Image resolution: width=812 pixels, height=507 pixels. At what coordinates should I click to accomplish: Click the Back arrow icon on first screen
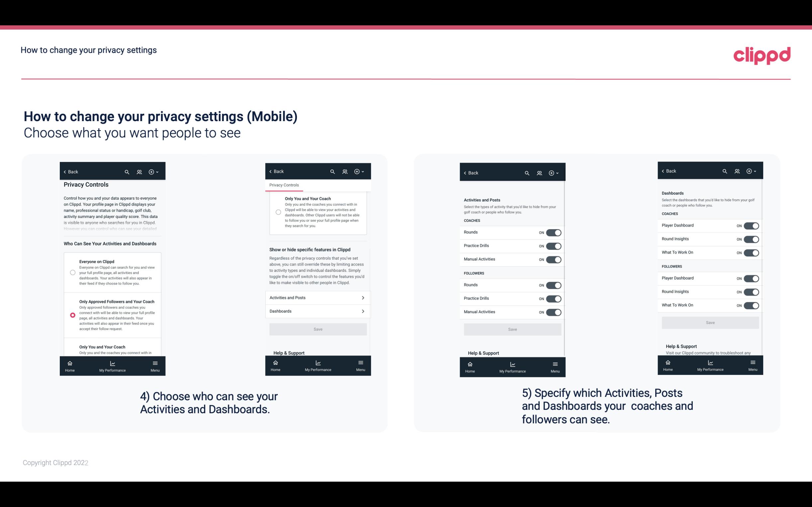click(x=65, y=172)
